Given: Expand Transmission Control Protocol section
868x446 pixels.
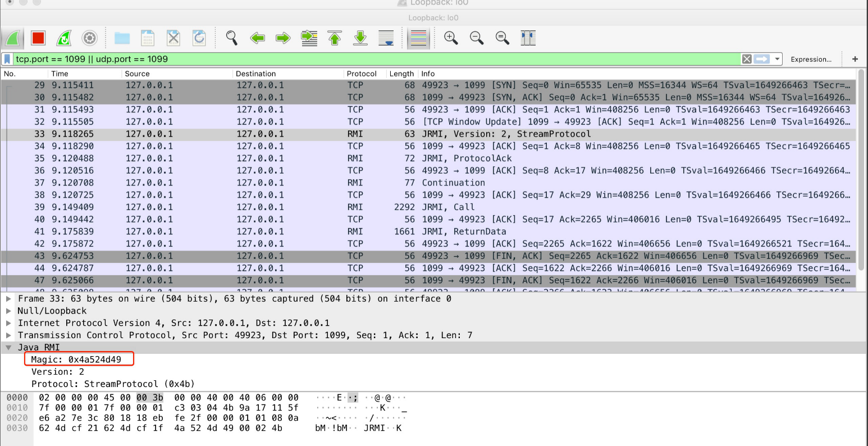Looking at the screenshot, I should [x=8, y=335].
